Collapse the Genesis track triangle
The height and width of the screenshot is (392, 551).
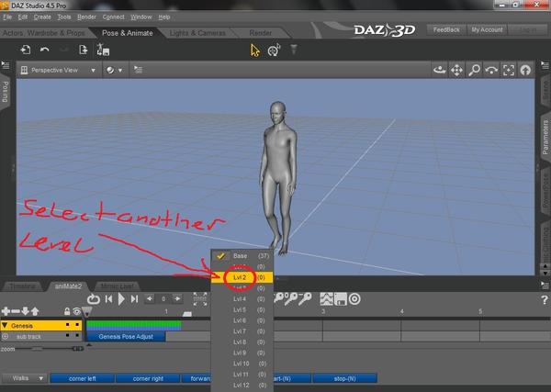tap(5, 326)
